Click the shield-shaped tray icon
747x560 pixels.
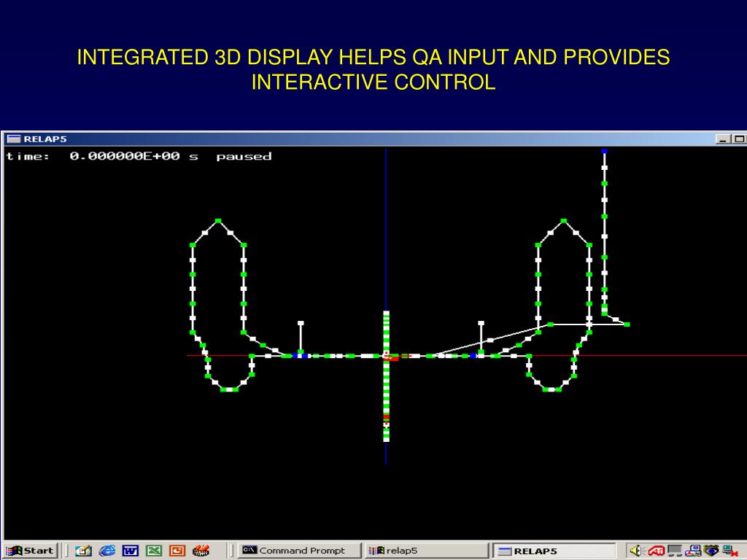coord(711,551)
